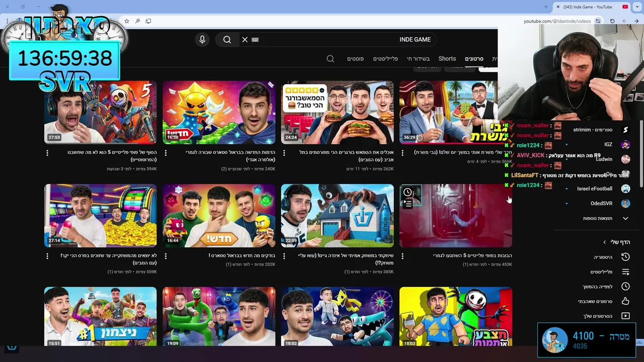Click the zoom magnifier icon in address bar
The image size is (644, 362).
click(x=137, y=21)
